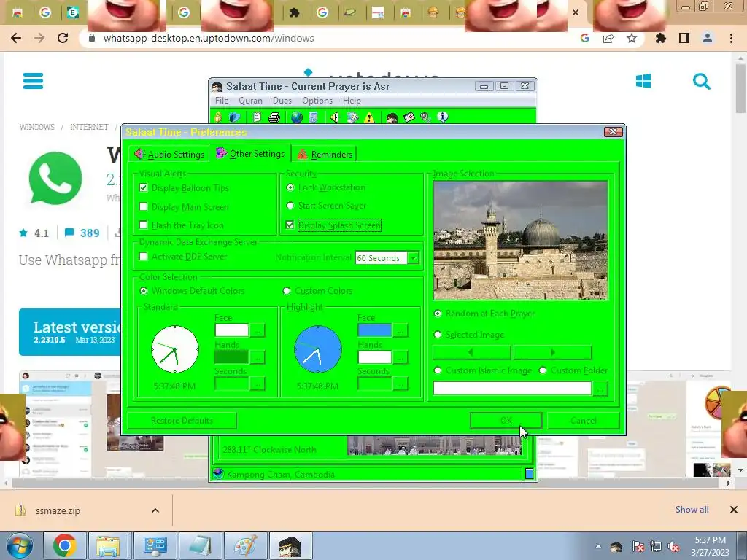This screenshot has width=747, height=560.
Task: Enable Flash the Tray Icon checkbox
Action: [143, 225]
